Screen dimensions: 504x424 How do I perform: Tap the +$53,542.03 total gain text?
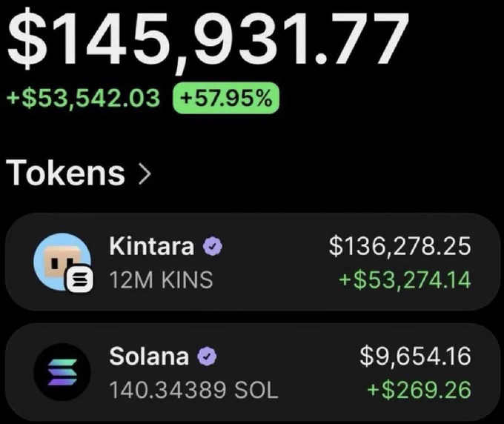coord(83,98)
